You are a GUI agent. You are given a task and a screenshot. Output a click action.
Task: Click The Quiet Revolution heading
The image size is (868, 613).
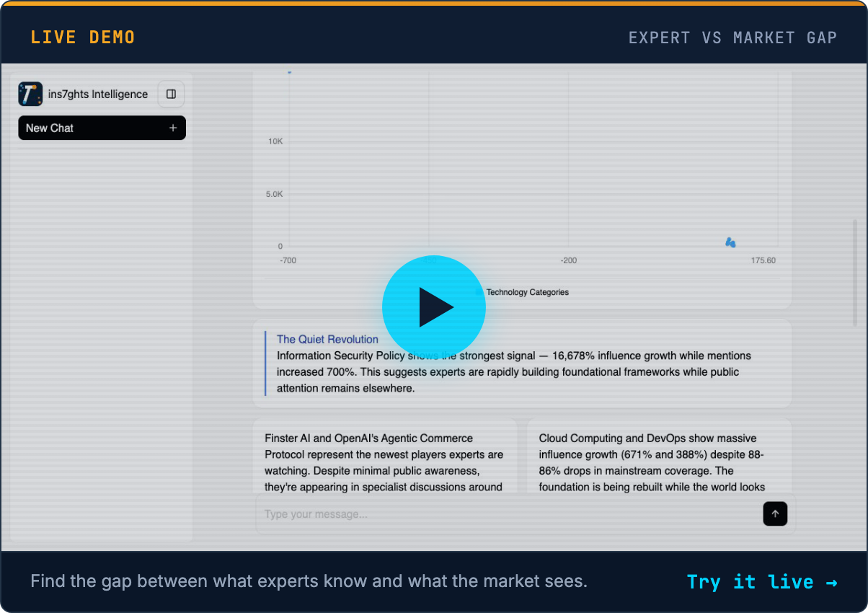pyautogui.click(x=327, y=339)
